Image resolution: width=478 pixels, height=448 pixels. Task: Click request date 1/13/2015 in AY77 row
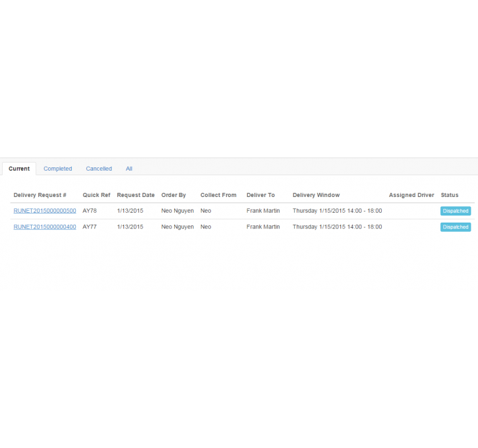point(130,227)
